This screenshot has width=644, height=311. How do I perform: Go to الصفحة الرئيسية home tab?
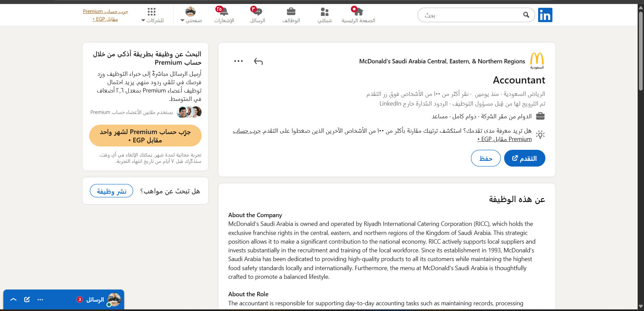358,15
